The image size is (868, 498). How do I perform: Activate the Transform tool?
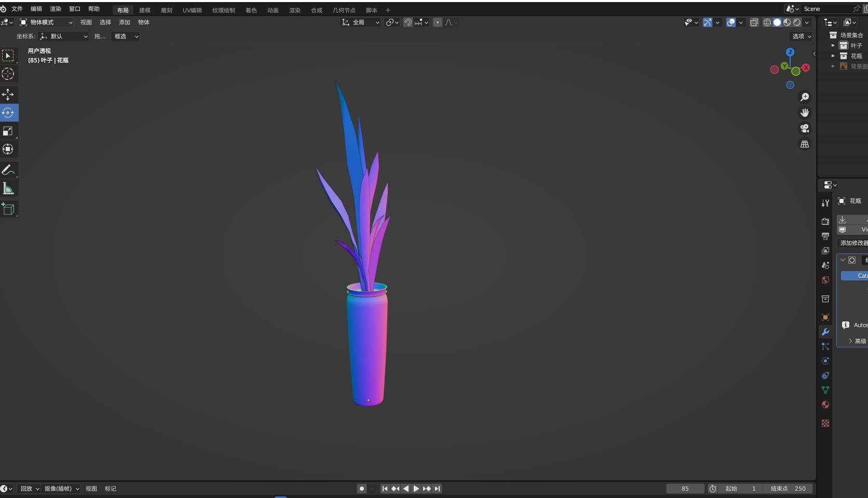(x=8, y=149)
